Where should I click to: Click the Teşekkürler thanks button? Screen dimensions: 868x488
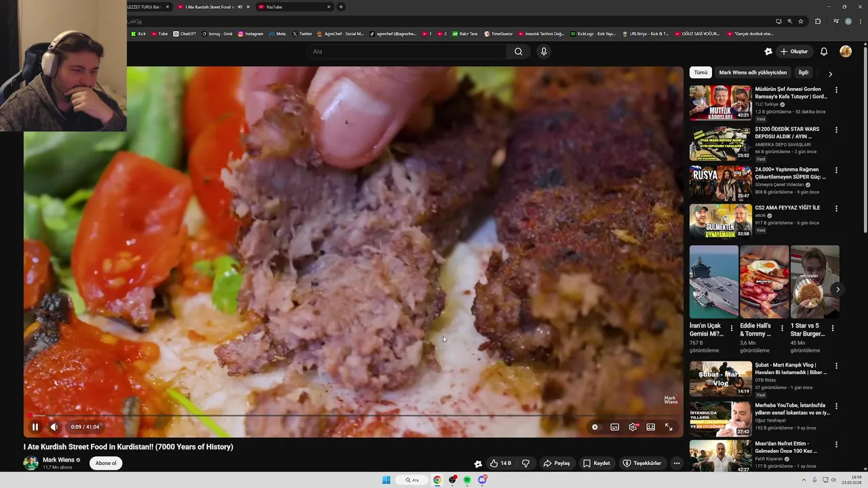click(642, 464)
